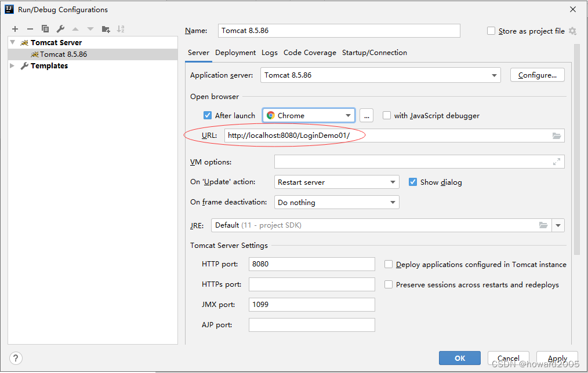Check Deploy applications configured in Tomcat instance
The image size is (588, 373).
point(389,264)
